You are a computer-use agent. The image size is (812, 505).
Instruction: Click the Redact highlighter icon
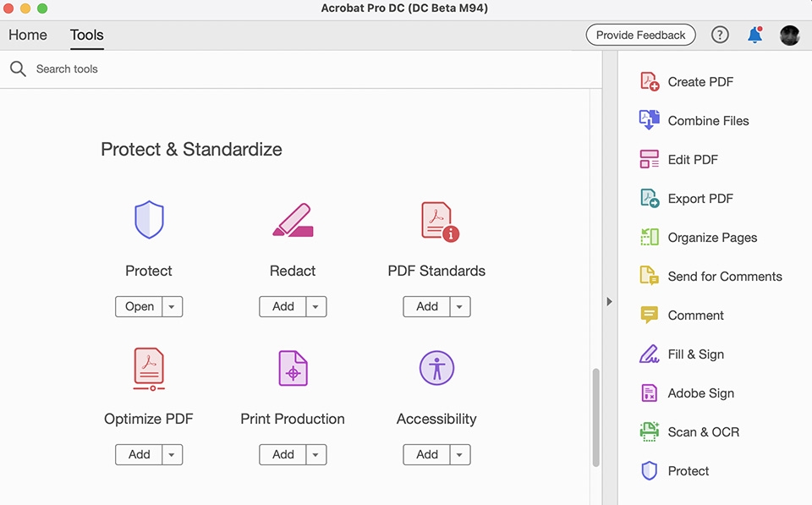(x=293, y=221)
